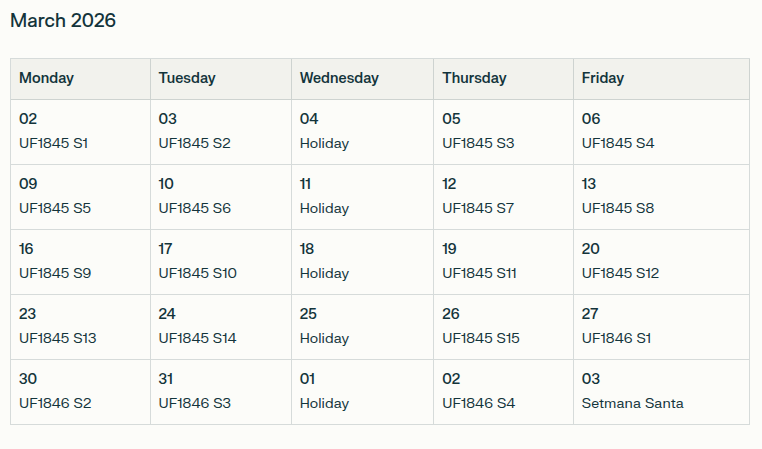
Task: Open the UF1845 S13 session
Action: [58, 338]
